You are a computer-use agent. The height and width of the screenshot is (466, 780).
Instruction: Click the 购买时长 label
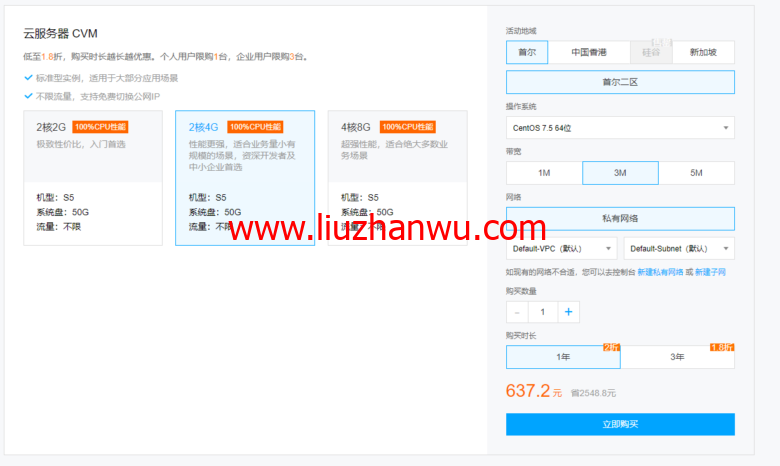tap(521, 336)
